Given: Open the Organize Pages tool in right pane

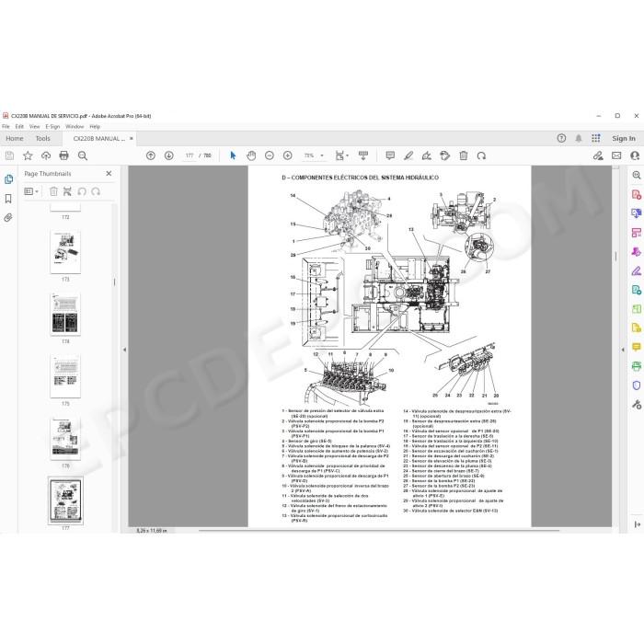Looking at the screenshot, I should [637, 309].
